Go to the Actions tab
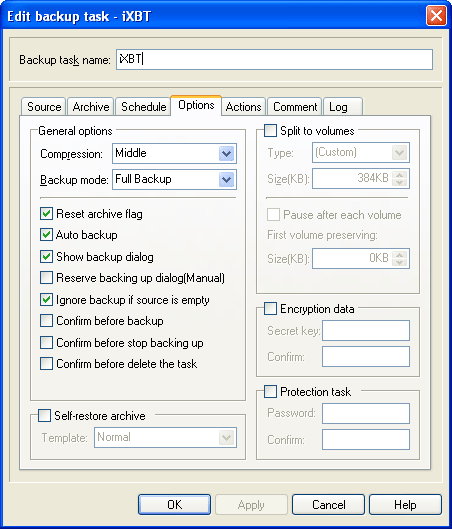This screenshot has height=529, width=452. click(243, 107)
